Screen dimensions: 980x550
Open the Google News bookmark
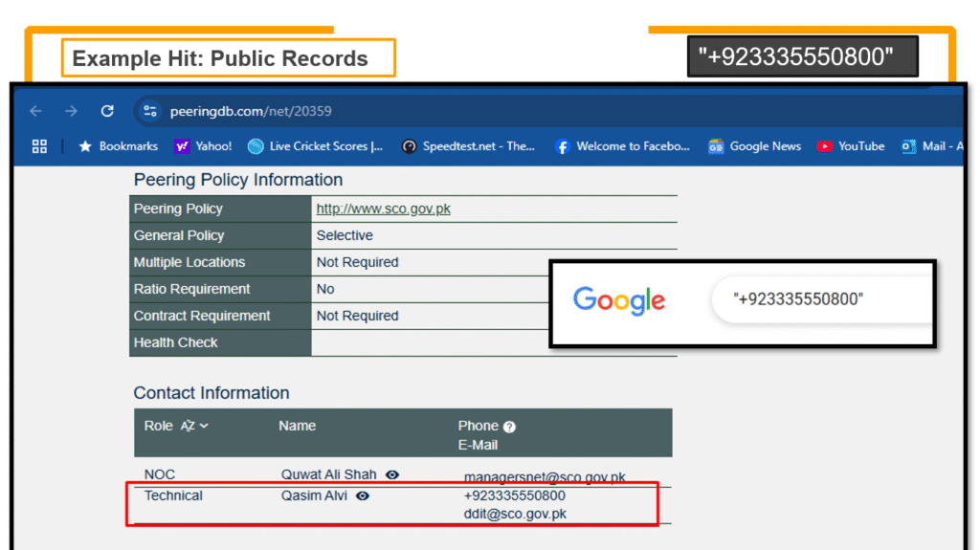coord(755,146)
